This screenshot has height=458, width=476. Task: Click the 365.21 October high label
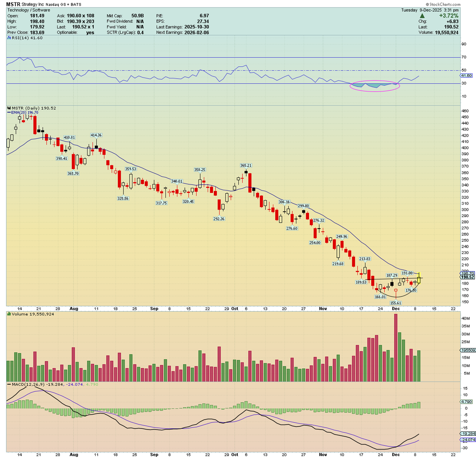(x=246, y=165)
